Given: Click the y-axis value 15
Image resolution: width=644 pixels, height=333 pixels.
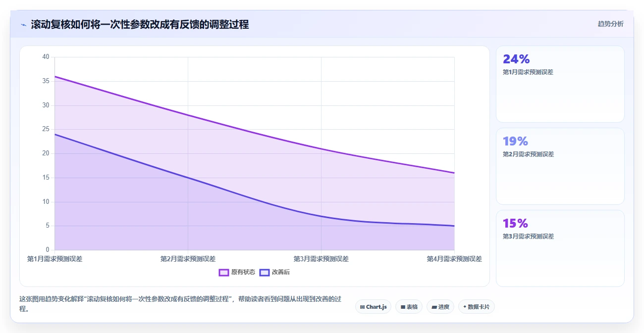Looking at the screenshot, I should tap(46, 178).
